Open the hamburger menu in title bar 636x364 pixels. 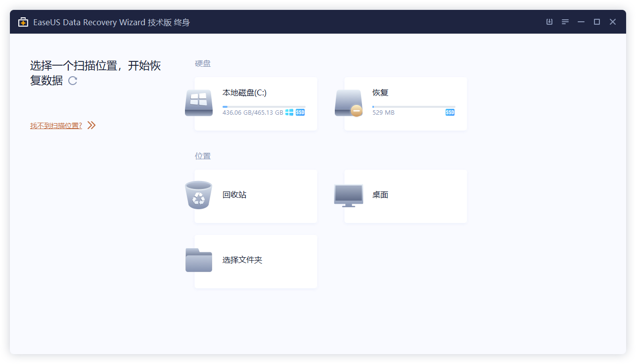(565, 22)
